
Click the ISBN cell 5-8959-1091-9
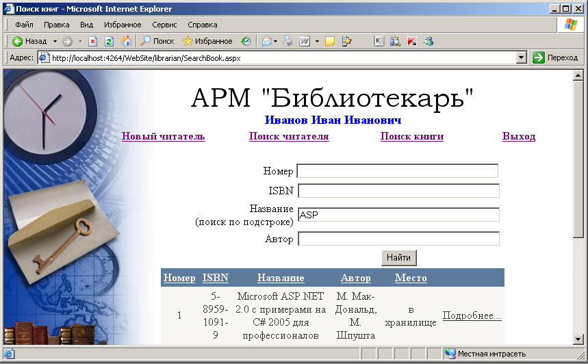(215, 315)
